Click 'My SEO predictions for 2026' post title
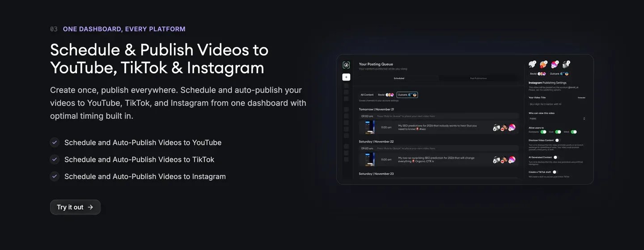 click(x=437, y=127)
